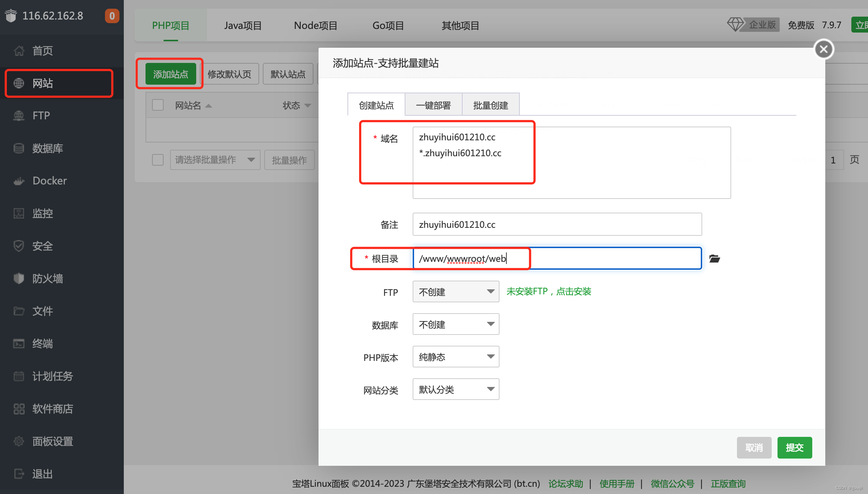This screenshot has width=868, height=494.
Task: Click the panel logo icon next to IP
Action: click(x=11, y=16)
